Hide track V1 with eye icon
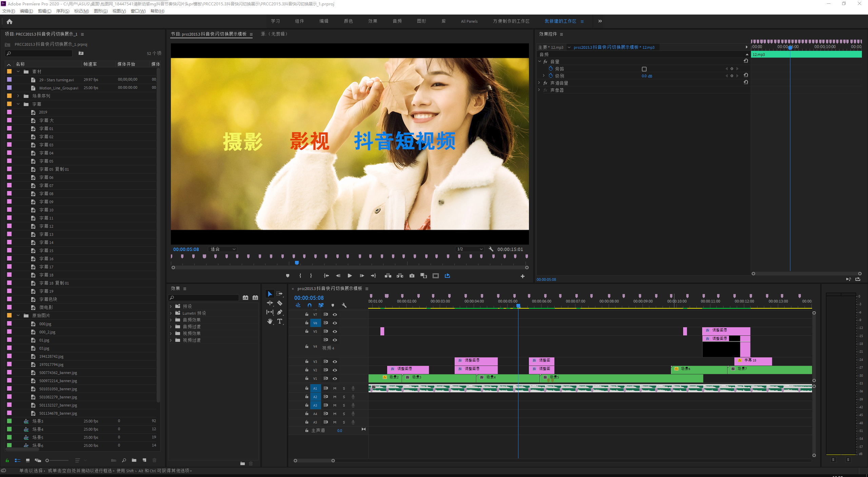The height and width of the screenshot is (477, 868). 335,378
